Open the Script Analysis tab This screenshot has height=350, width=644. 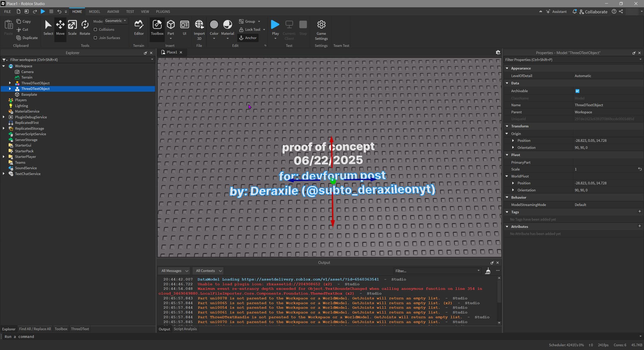click(185, 329)
